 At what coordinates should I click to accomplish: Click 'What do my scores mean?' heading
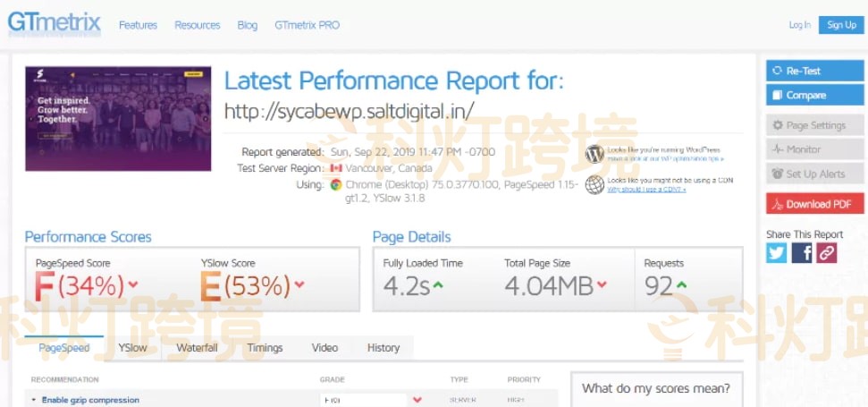coord(656,388)
